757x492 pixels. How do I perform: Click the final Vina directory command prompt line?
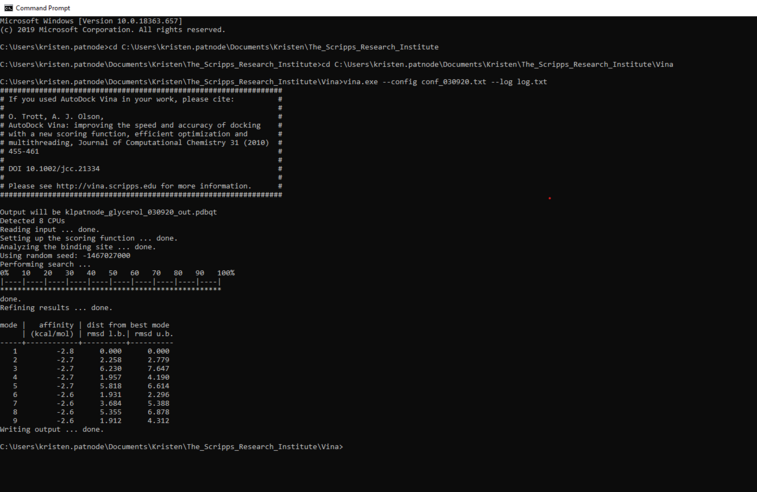pyautogui.click(x=171, y=447)
